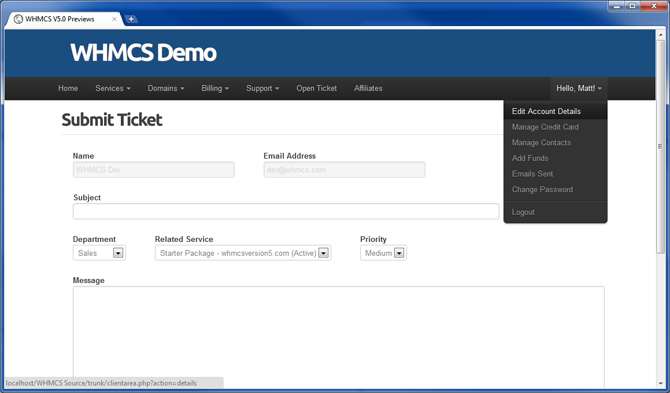Choose Manage Credit Card

click(555, 127)
